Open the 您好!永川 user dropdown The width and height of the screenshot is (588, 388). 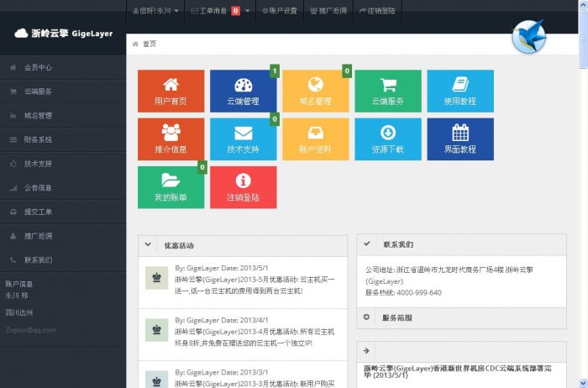(155, 11)
